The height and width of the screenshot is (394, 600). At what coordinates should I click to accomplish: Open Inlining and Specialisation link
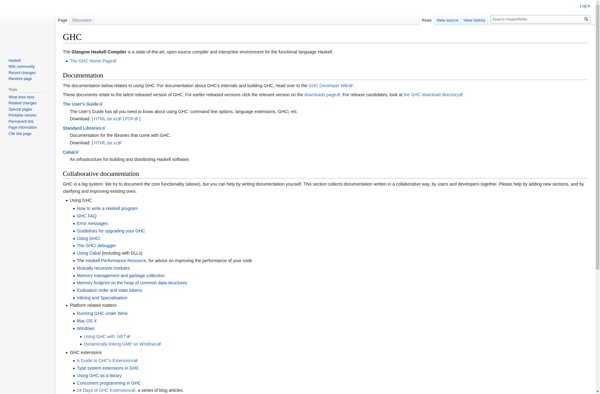click(x=102, y=298)
